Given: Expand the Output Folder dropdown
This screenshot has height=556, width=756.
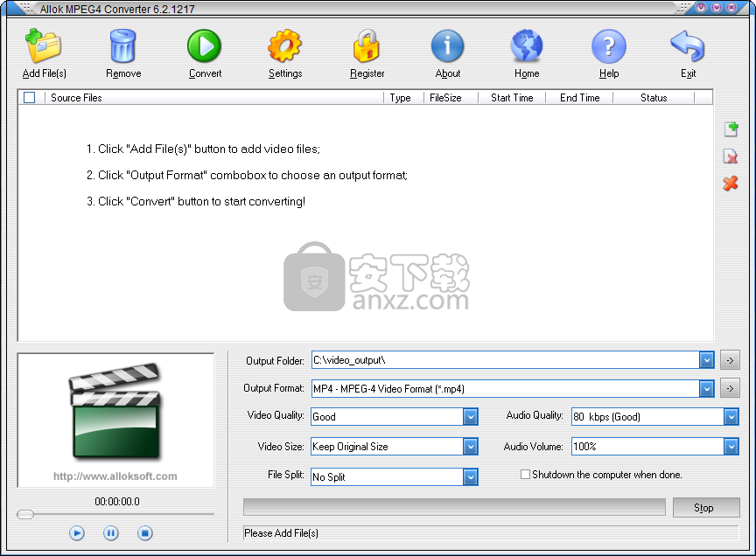Looking at the screenshot, I should [x=706, y=360].
